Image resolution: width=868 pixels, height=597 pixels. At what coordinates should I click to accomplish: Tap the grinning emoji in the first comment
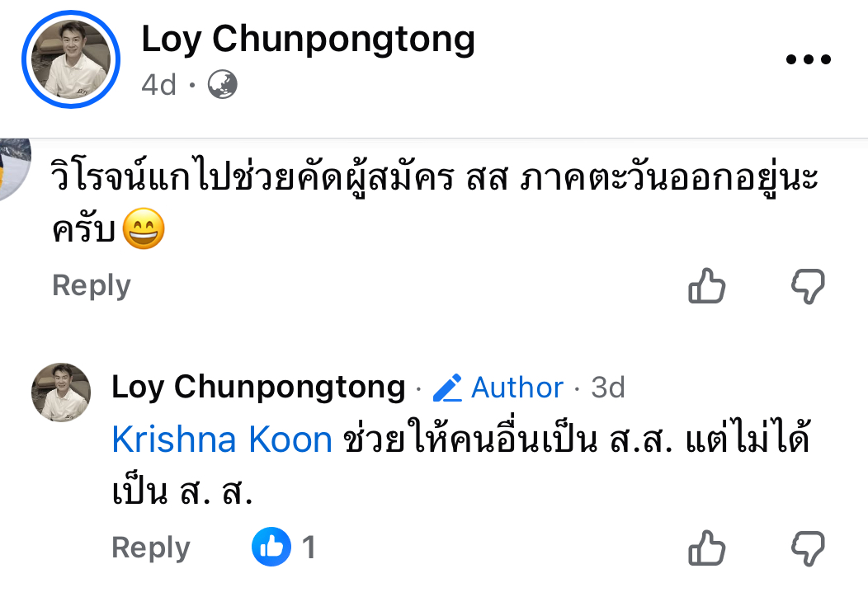tap(143, 231)
